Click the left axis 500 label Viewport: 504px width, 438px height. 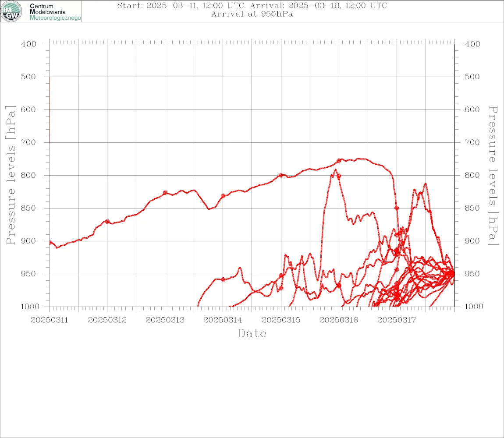click(x=28, y=77)
